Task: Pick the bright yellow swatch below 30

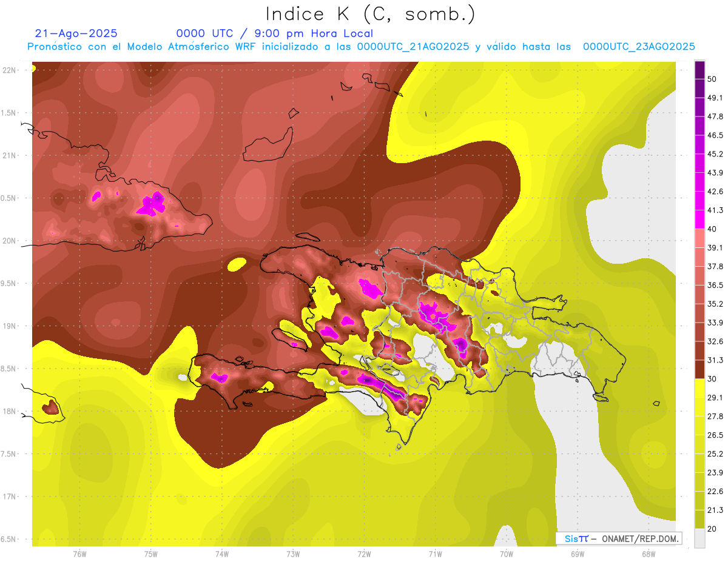Action: click(x=699, y=388)
